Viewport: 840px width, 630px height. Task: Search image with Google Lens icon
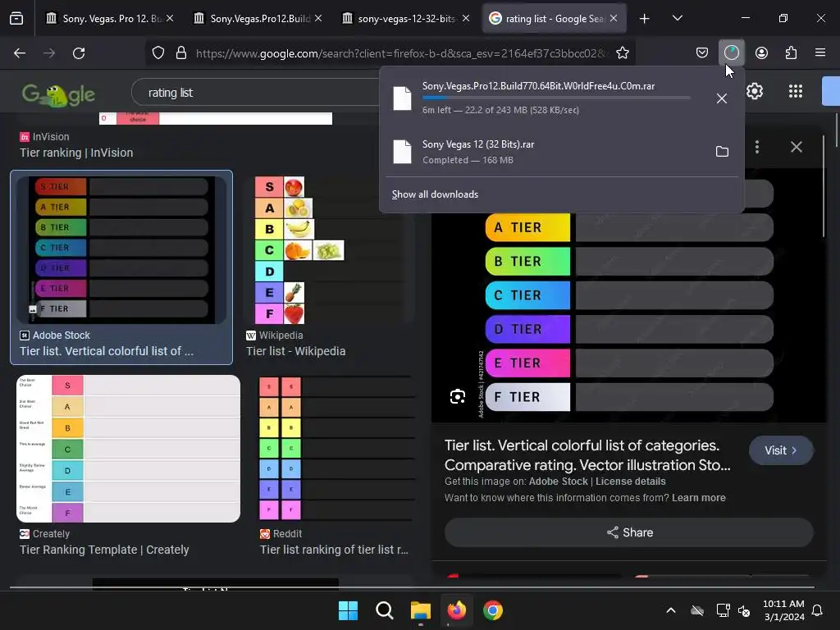point(458,396)
